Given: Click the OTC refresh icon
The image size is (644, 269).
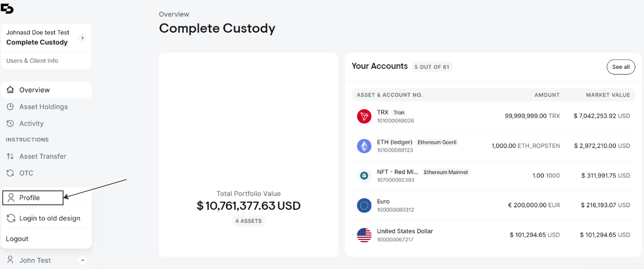Looking at the screenshot, I should tap(10, 173).
